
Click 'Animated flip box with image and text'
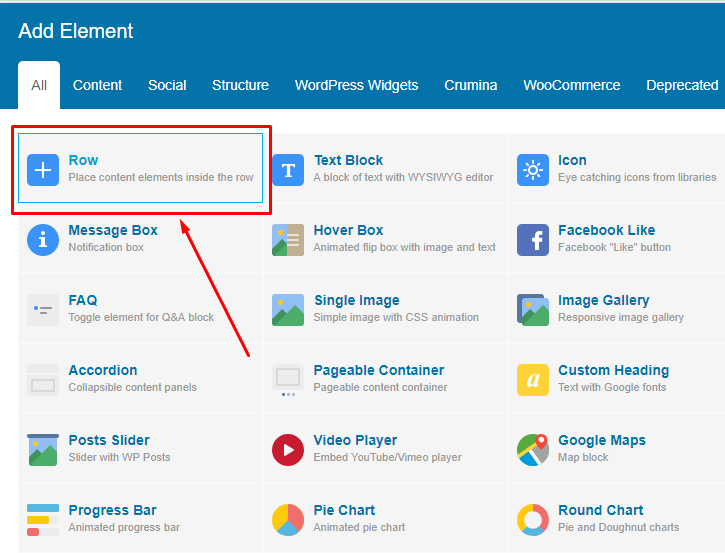tap(404, 247)
